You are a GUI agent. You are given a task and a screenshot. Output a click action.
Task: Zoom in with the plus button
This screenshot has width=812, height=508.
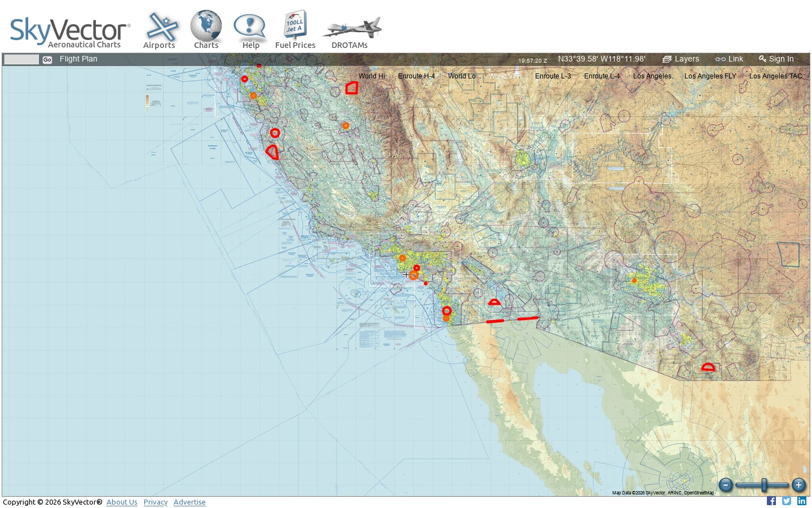(x=798, y=485)
